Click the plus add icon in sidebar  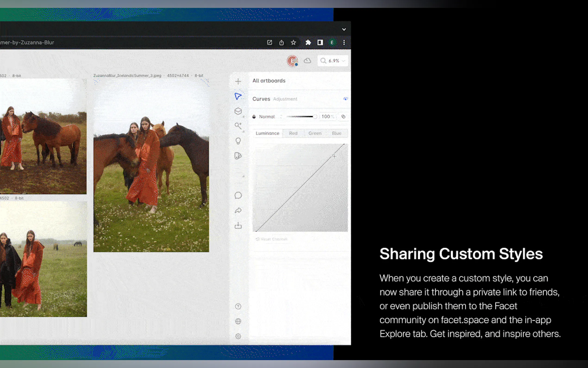coord(238,81)
